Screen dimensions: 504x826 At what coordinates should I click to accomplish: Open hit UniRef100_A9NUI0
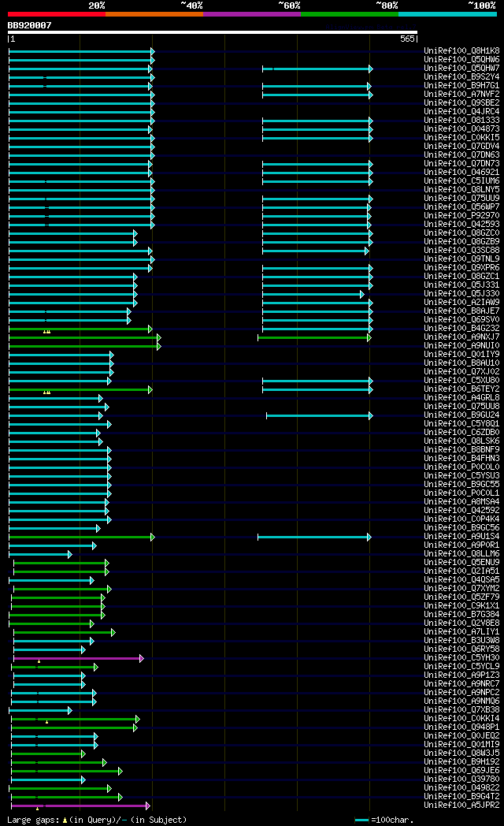pos(462,346)
